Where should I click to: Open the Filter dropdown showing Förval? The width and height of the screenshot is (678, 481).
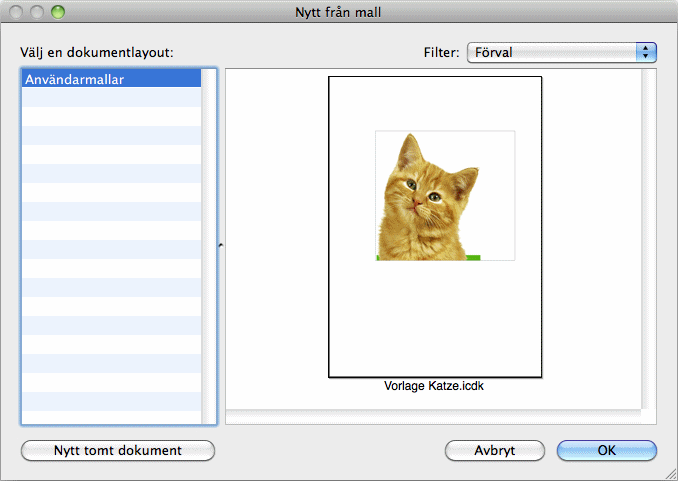point(562,52)
